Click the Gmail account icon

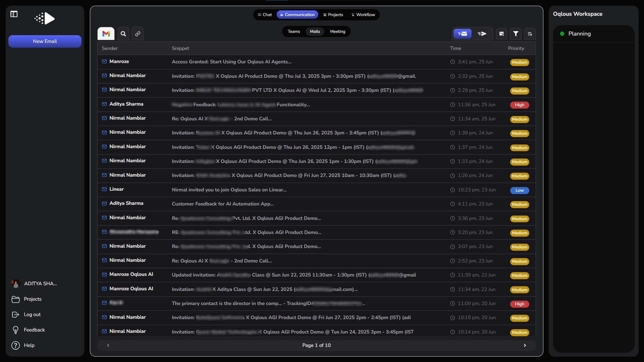(106, 34)
